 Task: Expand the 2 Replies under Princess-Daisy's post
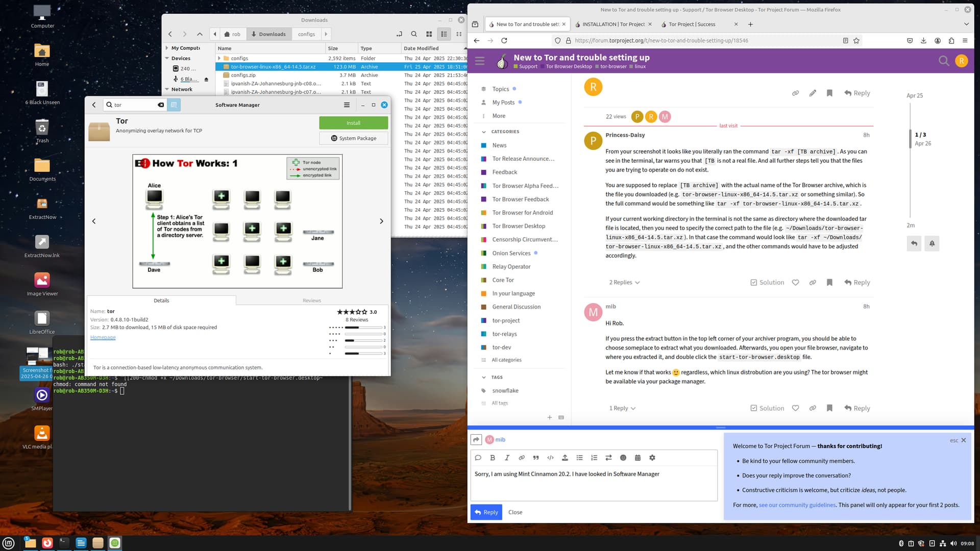tap(624, 282)
